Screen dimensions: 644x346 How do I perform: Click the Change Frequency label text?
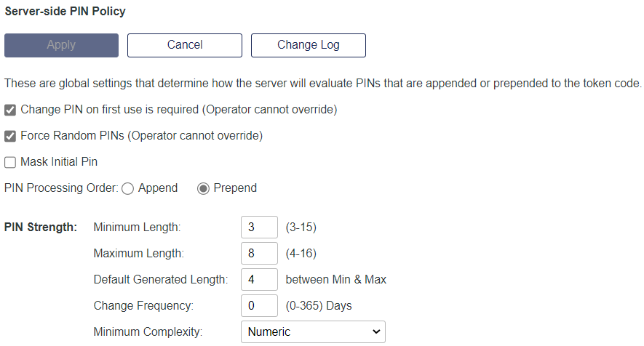point(143,306)
